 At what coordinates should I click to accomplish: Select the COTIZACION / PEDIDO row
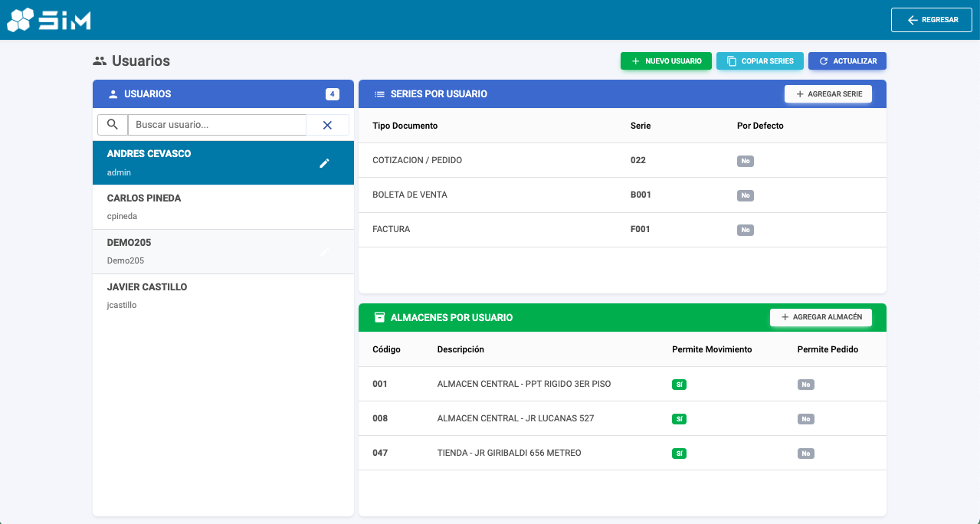622,160
